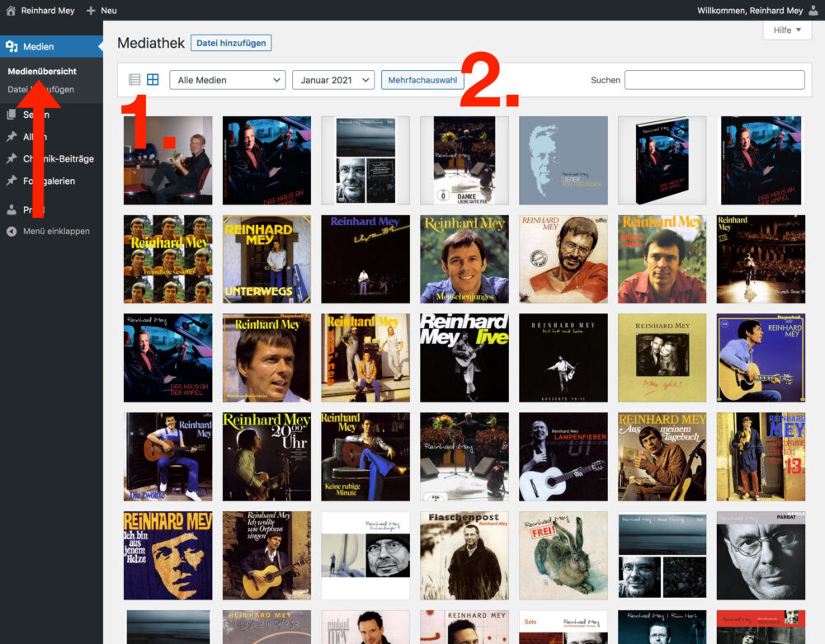Select the photo of man with guitar in office
825x644 pixels.
167,160
